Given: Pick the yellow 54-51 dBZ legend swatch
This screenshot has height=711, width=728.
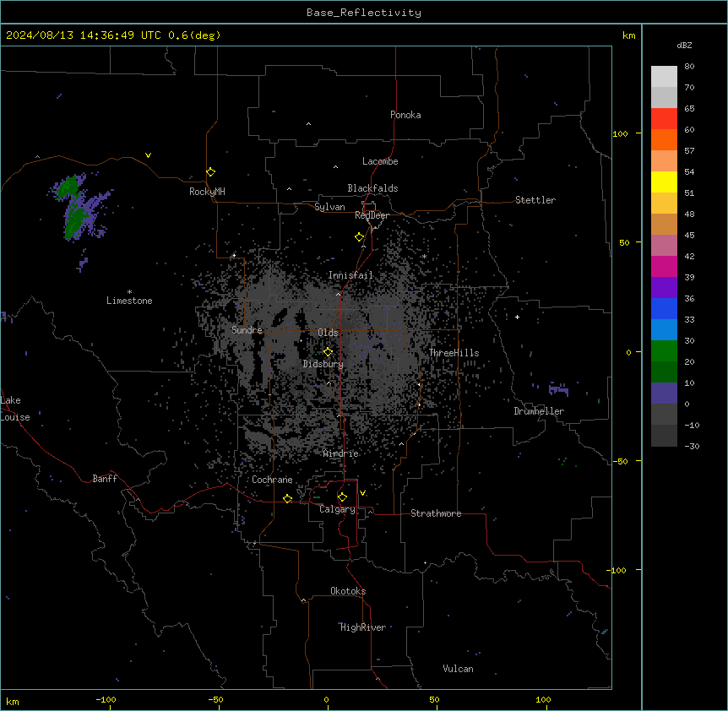Looking at the screenshot, I should click(x=664, y=182).
